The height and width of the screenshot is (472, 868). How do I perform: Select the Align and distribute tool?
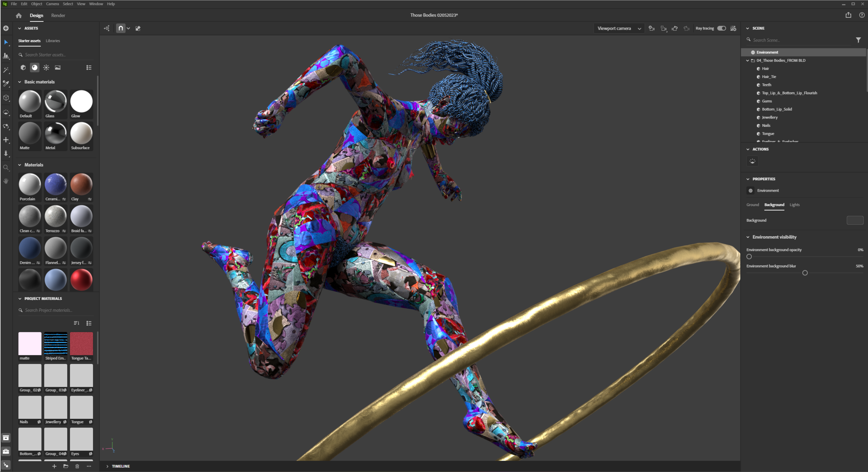(6, 56)
